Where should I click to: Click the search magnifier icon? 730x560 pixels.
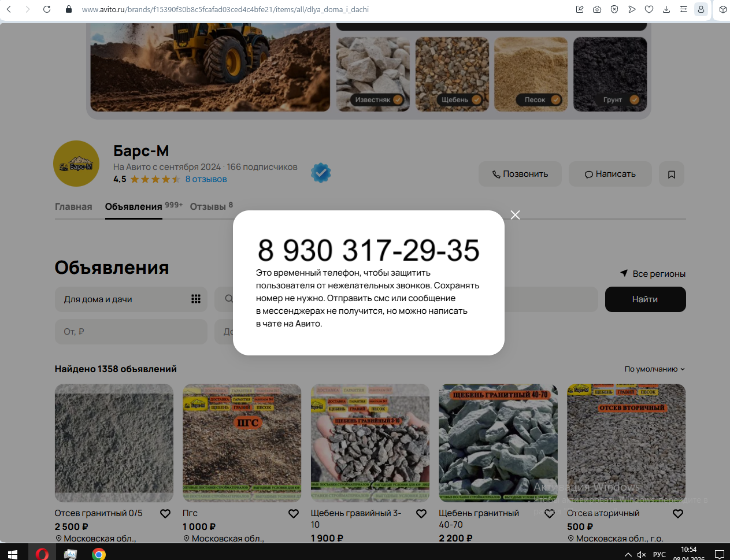click(229, 299)
